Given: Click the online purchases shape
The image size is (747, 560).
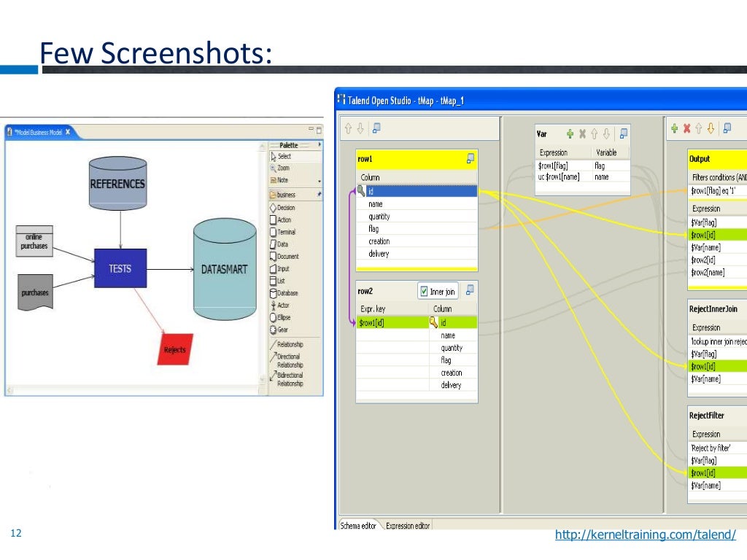Looking at the screenshot, I should [34, 241].
